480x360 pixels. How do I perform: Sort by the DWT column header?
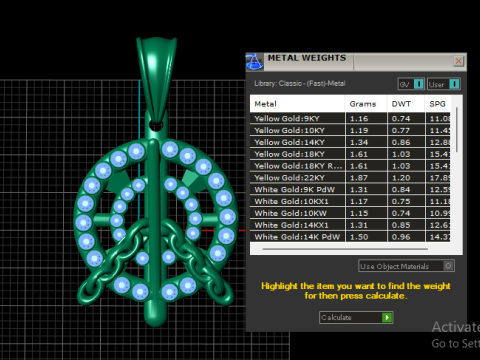tap(406, 104)
